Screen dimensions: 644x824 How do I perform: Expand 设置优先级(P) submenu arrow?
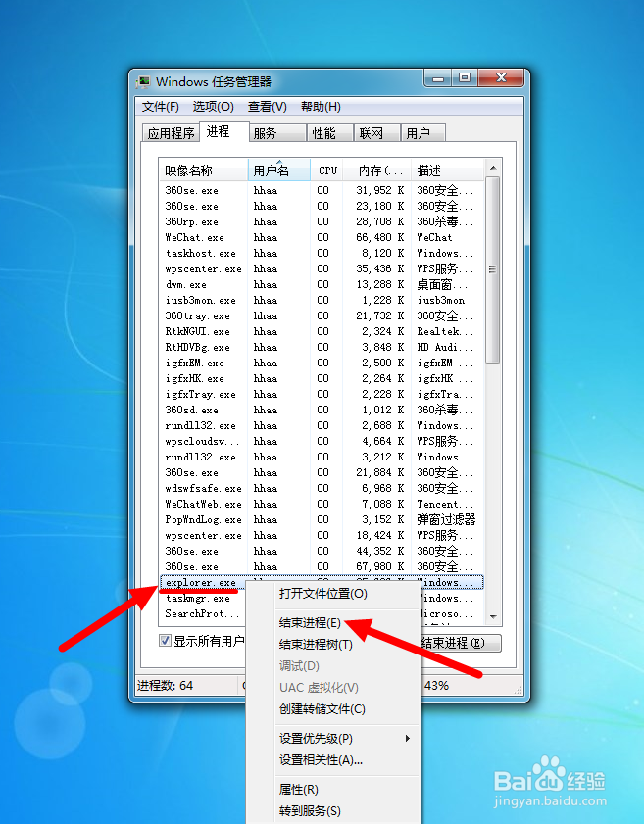408,739
